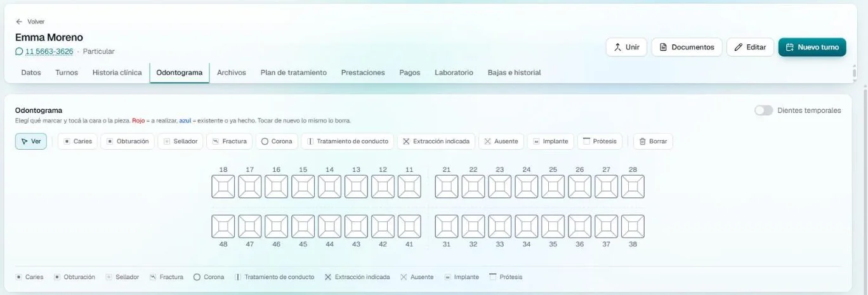868x295 pixels.
Task: Click the Borrar trash tool
Action: tap(653, 141)
